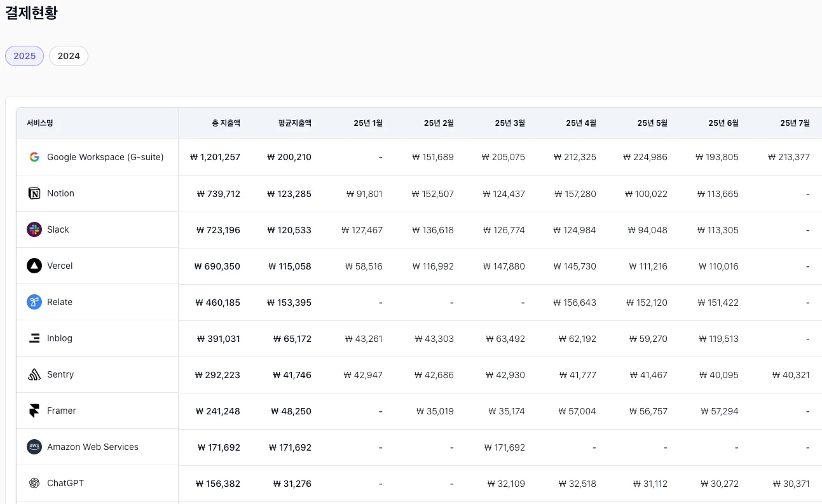
Task: Click the Slack logo icon
Action: point(34,229)
